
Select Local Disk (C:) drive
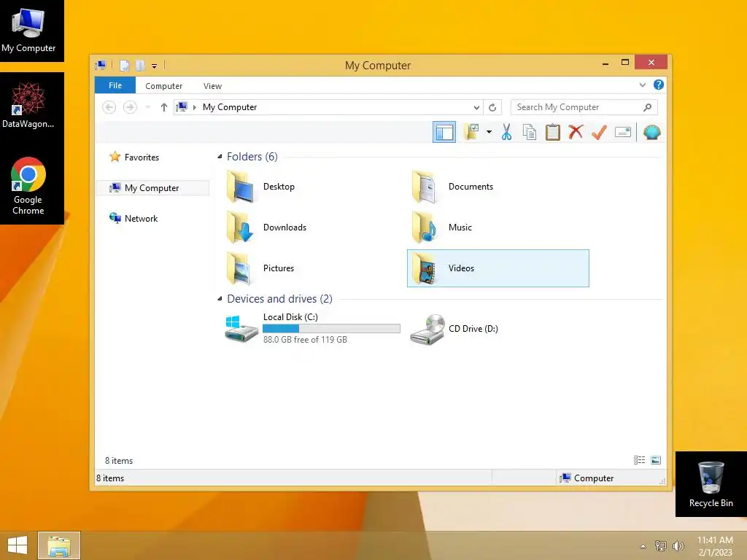pos(312,328)
